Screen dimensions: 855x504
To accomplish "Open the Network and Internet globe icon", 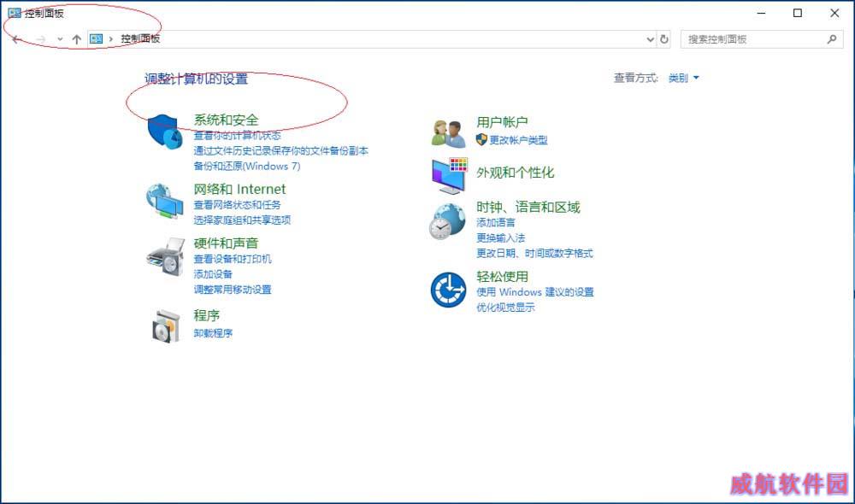I will 165,201.
